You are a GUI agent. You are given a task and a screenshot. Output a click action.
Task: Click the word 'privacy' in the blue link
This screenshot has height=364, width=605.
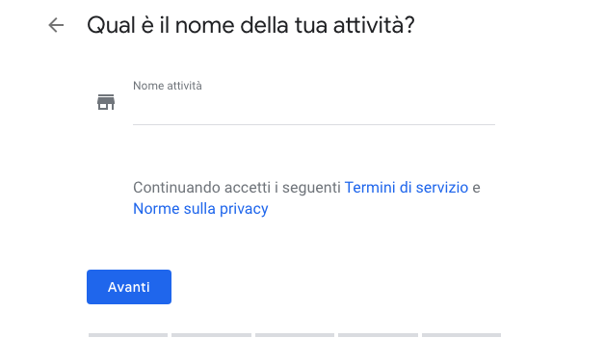pos(244,209)
